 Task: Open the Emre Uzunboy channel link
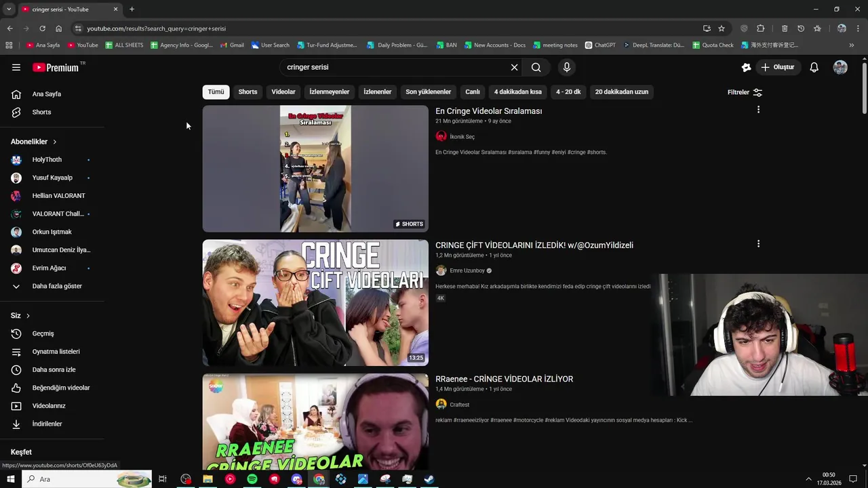click(467, 271)
